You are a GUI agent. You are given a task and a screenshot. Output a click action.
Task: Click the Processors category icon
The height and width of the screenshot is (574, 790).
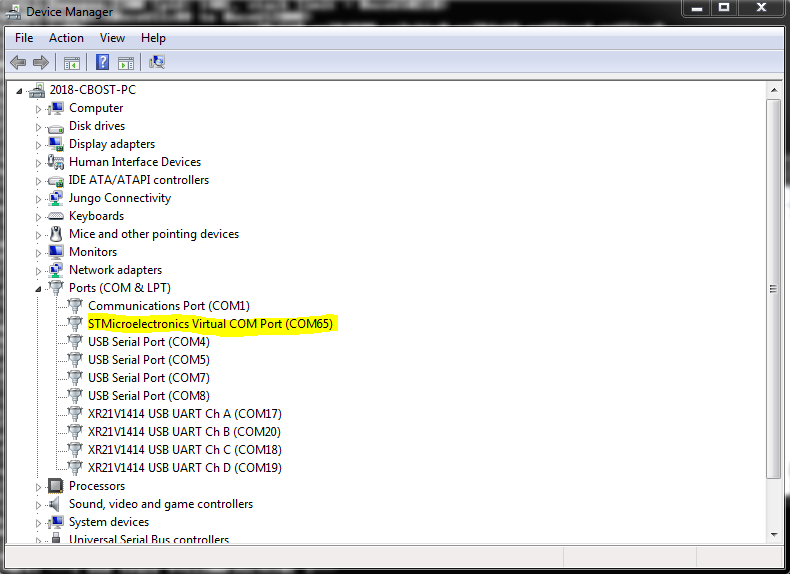[55, 486]
